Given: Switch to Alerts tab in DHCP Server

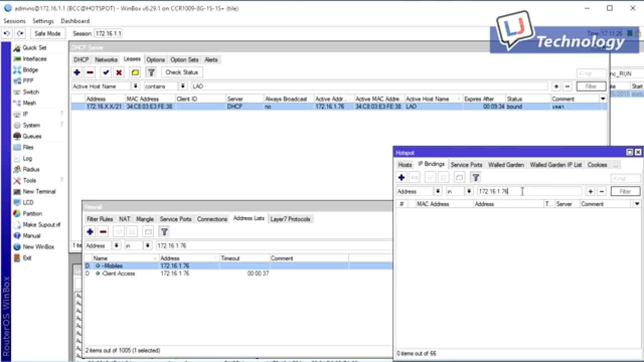Looking at the screenshot, I should pos(211,60).
